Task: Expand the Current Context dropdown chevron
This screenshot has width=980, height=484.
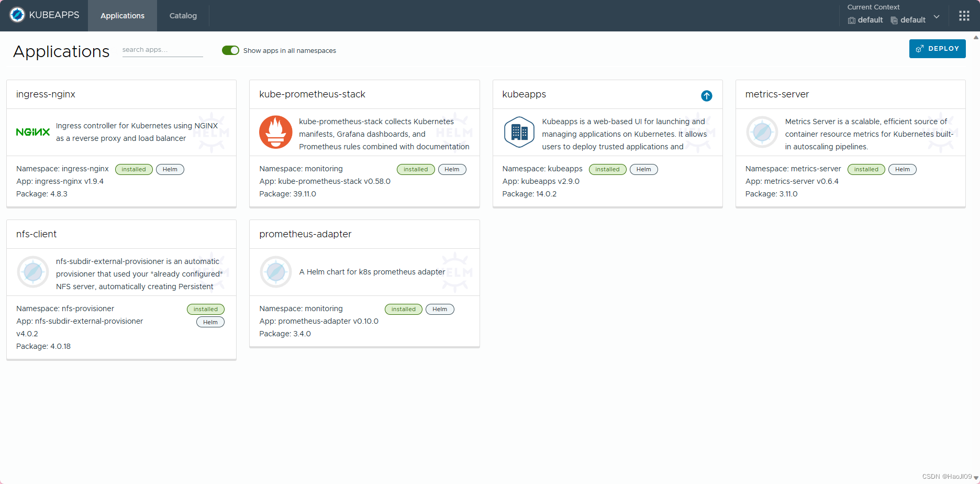Action: 937,17
